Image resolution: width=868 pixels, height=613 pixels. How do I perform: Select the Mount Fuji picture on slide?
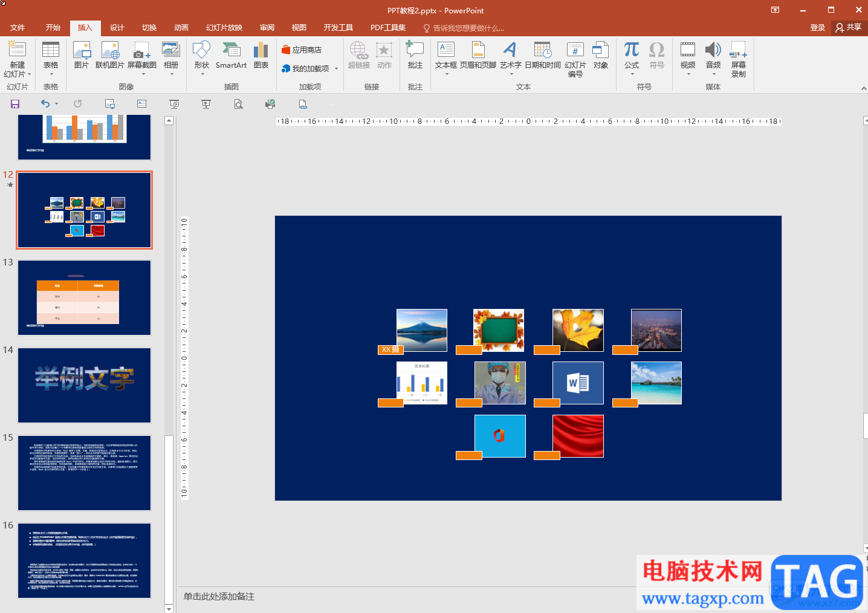[422, 330]
